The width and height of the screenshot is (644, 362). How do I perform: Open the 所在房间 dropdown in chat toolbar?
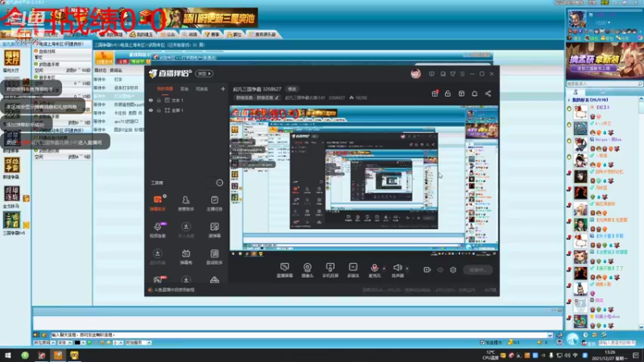click(x=44, y=343)
